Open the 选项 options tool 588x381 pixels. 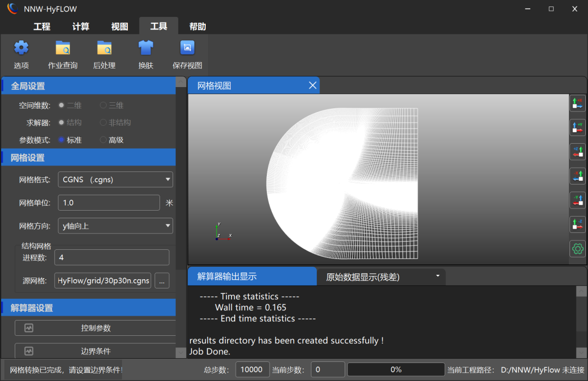[21, 54]
